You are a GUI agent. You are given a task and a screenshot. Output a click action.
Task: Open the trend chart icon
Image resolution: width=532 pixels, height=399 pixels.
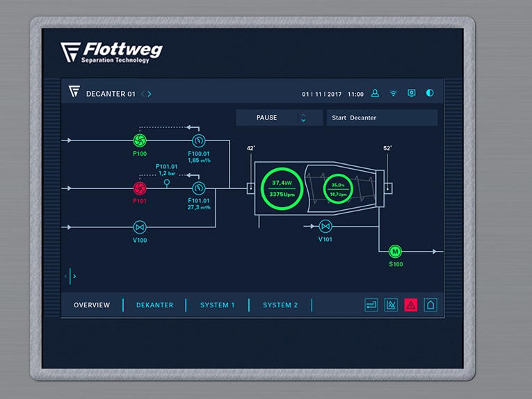coord(391,304)
